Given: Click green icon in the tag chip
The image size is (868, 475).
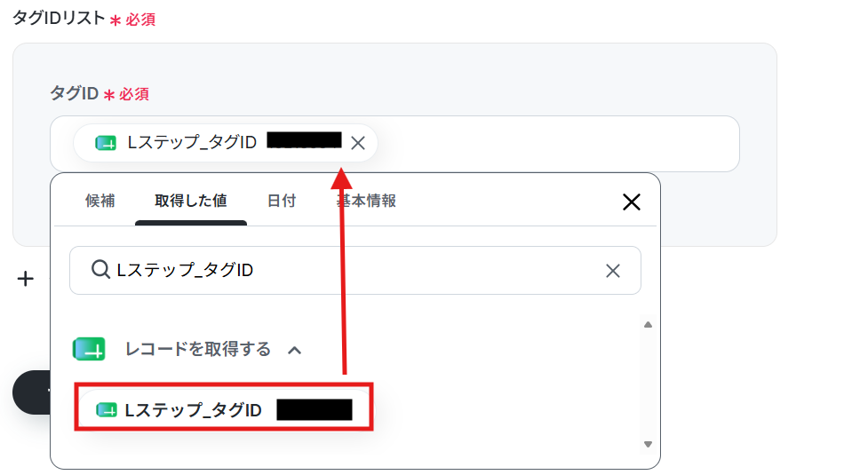Looking at the screenshot, I should click(x=105, y=143).
